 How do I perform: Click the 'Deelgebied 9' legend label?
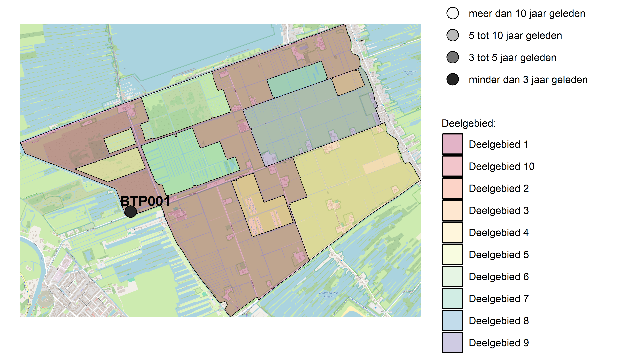coord(499,343)
